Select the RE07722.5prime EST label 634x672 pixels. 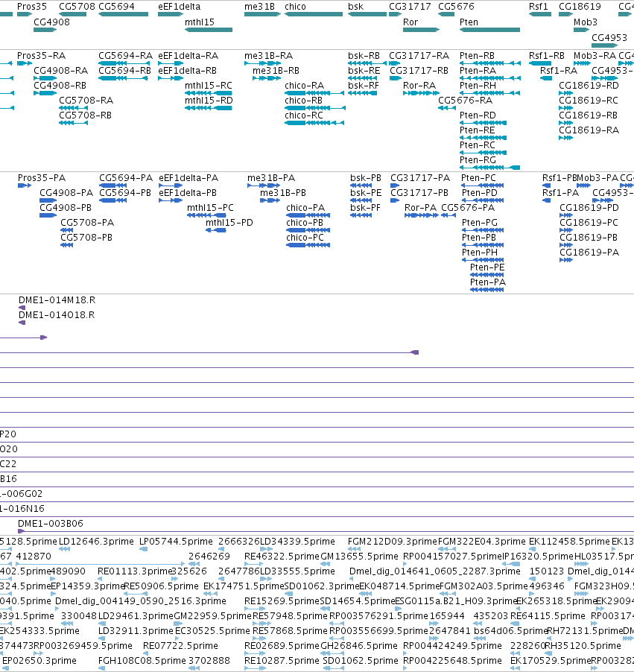tap(180, 646)
